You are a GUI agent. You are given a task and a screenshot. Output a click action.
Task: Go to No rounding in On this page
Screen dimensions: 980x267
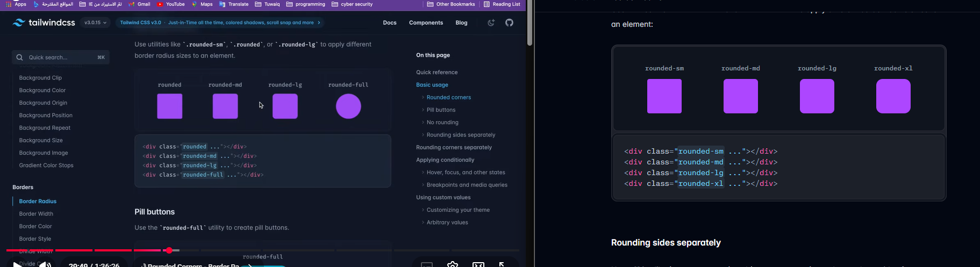coord(442,122)
